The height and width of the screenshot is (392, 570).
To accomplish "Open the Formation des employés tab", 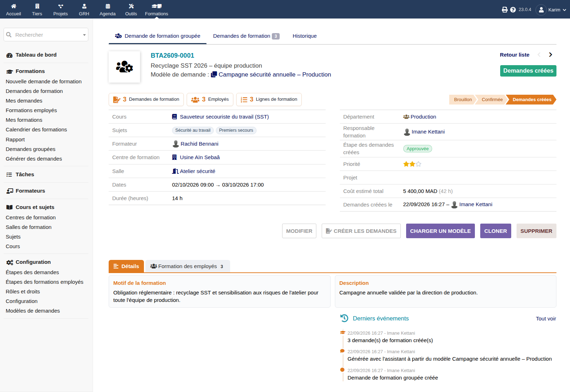I will click(x=187, y=266).
